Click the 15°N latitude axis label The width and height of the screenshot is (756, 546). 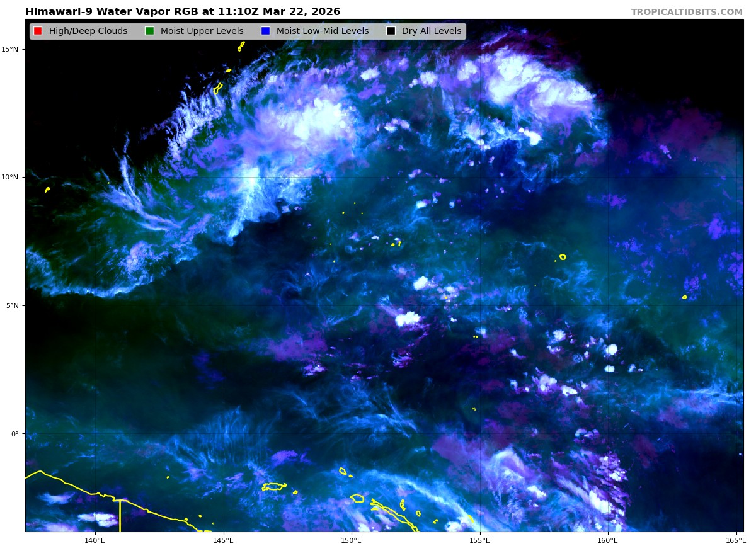click(x=13, y=49)
